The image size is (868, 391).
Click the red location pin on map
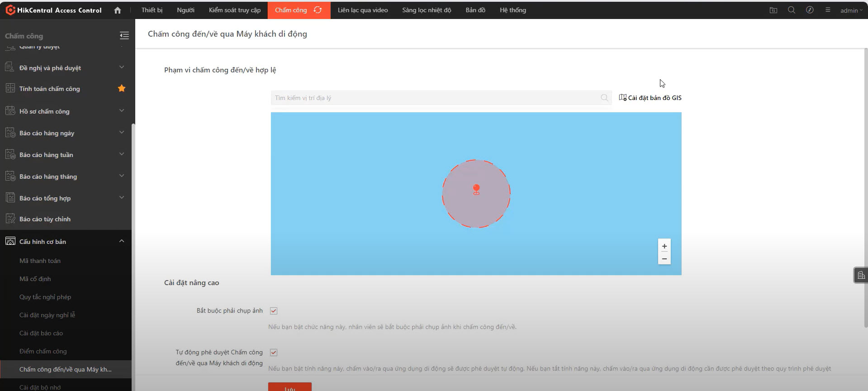click(x=476, y=189)
